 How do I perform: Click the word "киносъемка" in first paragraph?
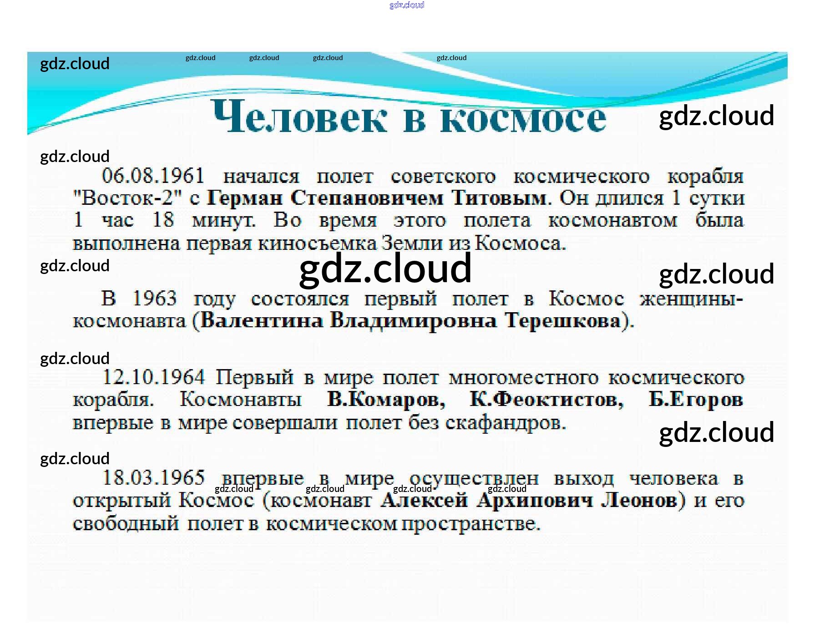(317, 243)
